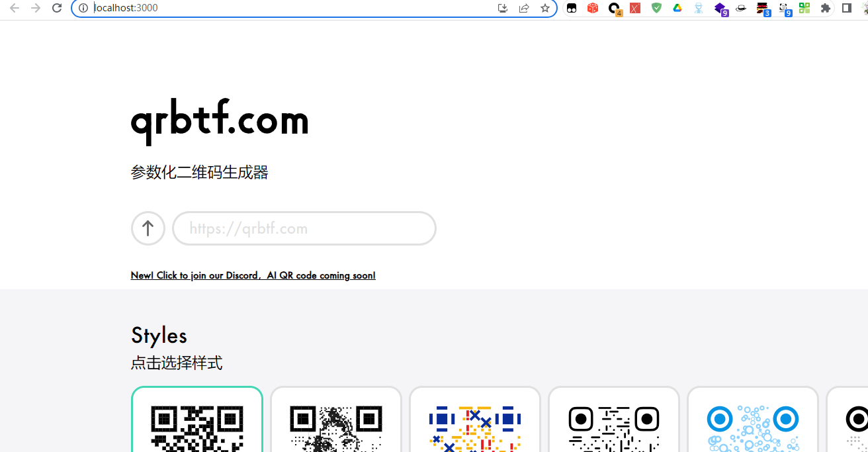Click the round upload arrow button
Viewport: 868px width, 452px height.
148,228
